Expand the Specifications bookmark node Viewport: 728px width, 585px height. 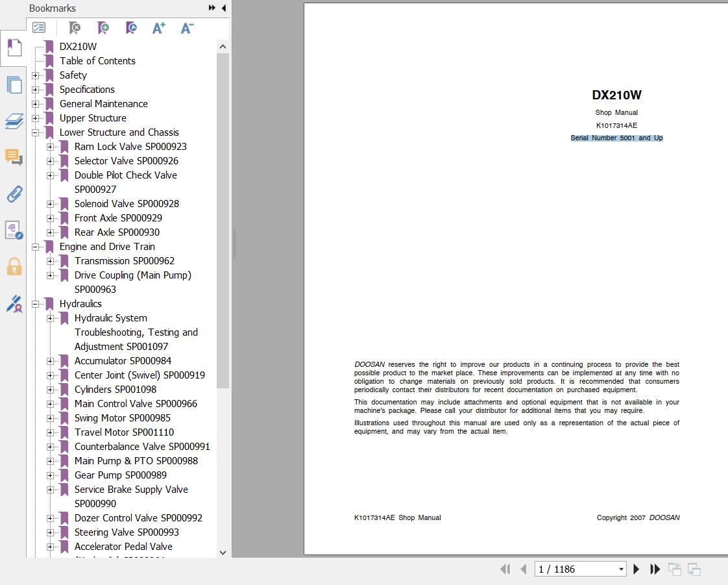pos(35,90)
